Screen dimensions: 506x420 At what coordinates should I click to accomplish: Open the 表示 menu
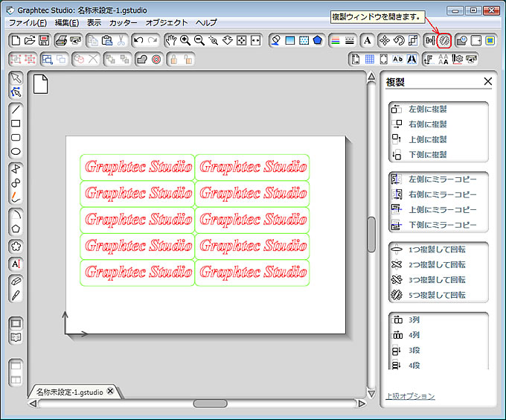coord(95,23)
